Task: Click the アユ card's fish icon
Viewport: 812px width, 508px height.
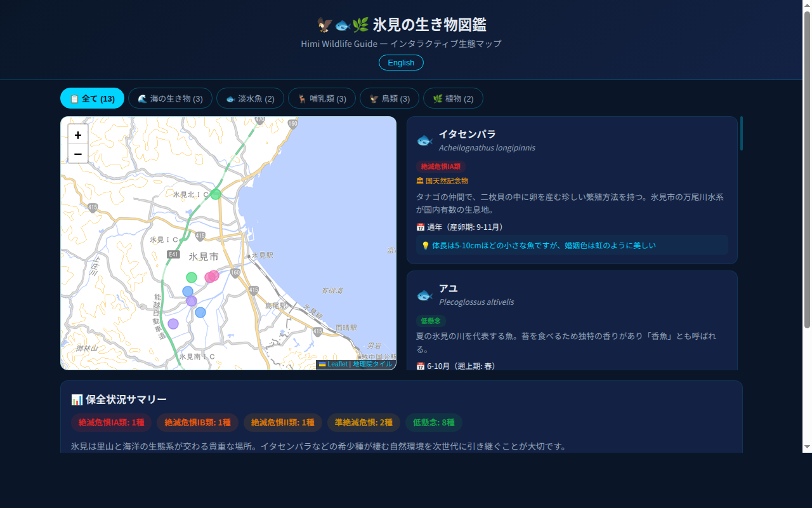Action: pyautogui.click(x=424, y=294)
